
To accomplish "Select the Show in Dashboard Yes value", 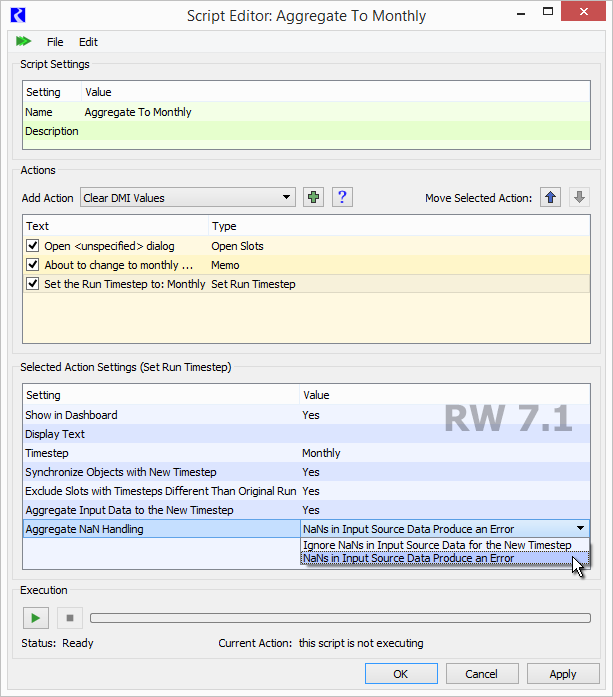I will [x=311, y=415].
